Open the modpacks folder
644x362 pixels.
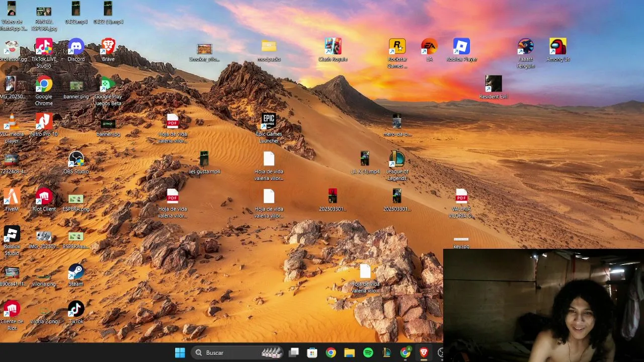[x=269, y=50]
